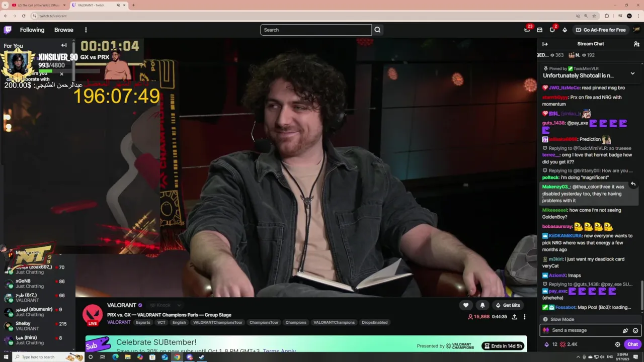Collapse the Stream Chat panel arrow

click(545, 44)
